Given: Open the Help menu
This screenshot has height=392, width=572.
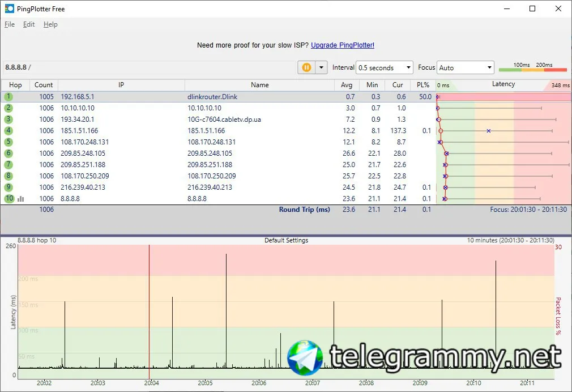Looking at the screenshot, I should point(50,24).
